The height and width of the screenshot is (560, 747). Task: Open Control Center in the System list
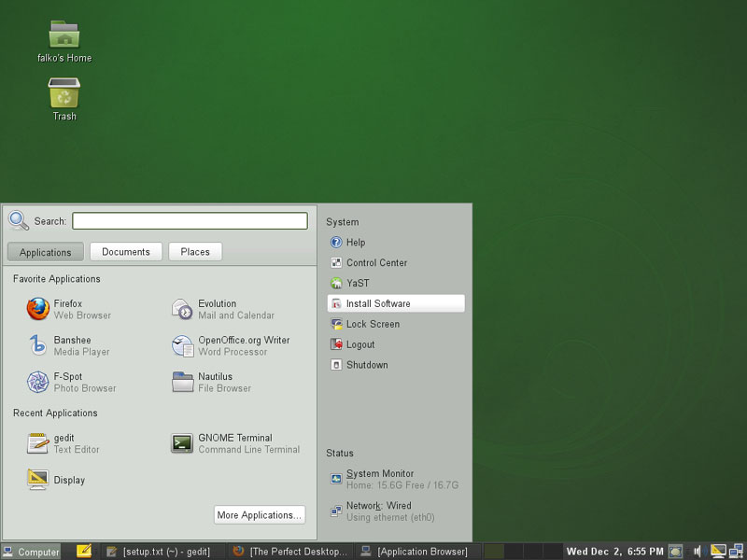tap(396, 263)
